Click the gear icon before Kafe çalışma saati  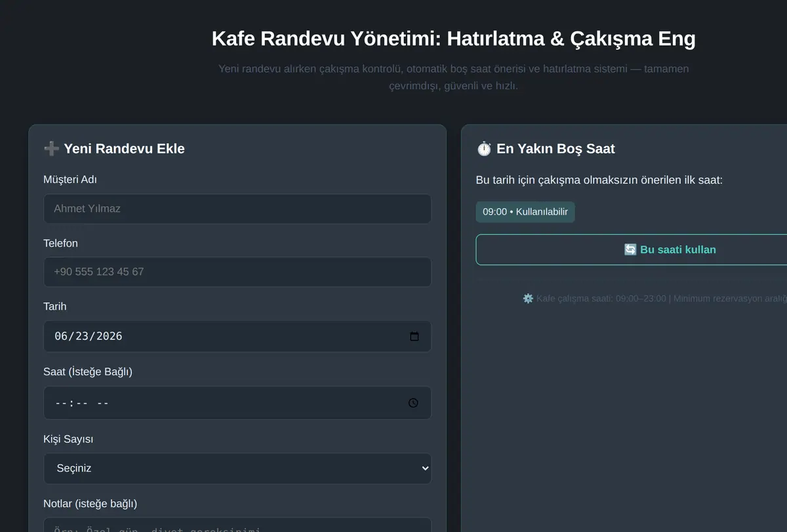click(528, 298)
